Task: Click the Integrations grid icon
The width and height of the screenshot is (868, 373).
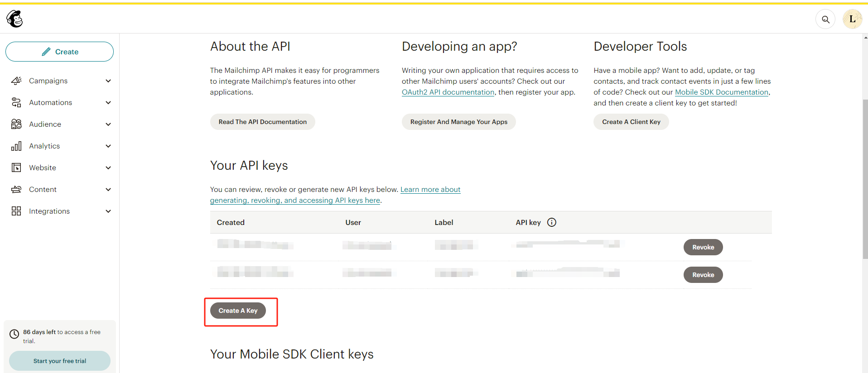Action: pos(16,211)
